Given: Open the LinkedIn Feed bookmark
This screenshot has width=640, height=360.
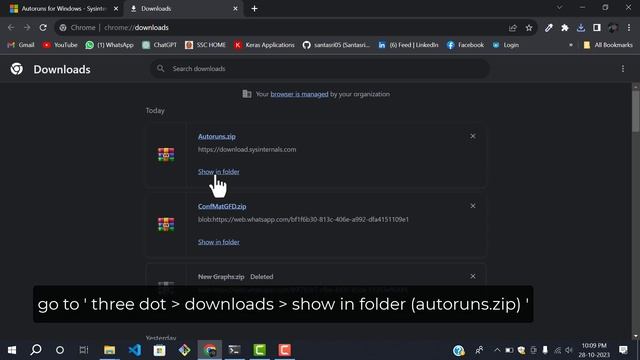Looking at the screenshot, I should point(408,45).
